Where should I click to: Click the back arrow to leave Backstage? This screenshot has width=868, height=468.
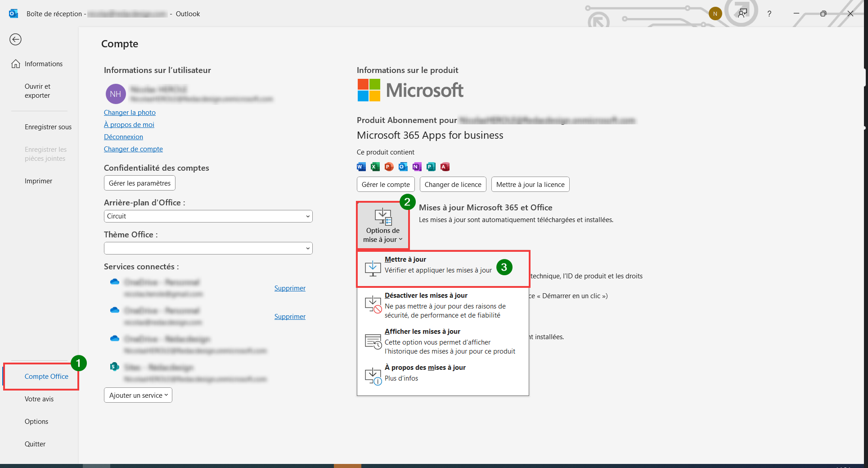[15, 40]
